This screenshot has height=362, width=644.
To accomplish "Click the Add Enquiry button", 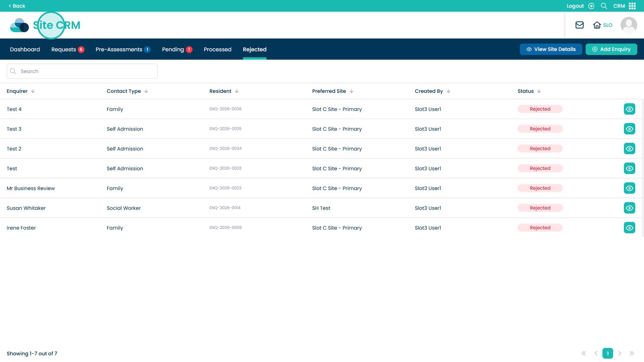I will point(611,49).
